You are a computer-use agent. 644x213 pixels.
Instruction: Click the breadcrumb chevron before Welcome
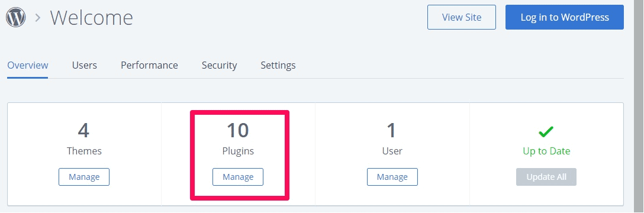tap(38, 18)
